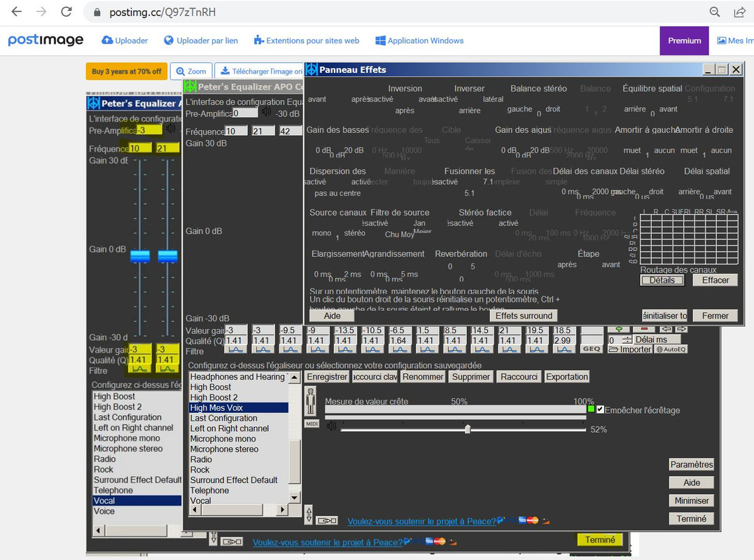This screenshot has width=754, height=560.
Task: Click Fermer in Panneau Effets
Action: (715, 316)
